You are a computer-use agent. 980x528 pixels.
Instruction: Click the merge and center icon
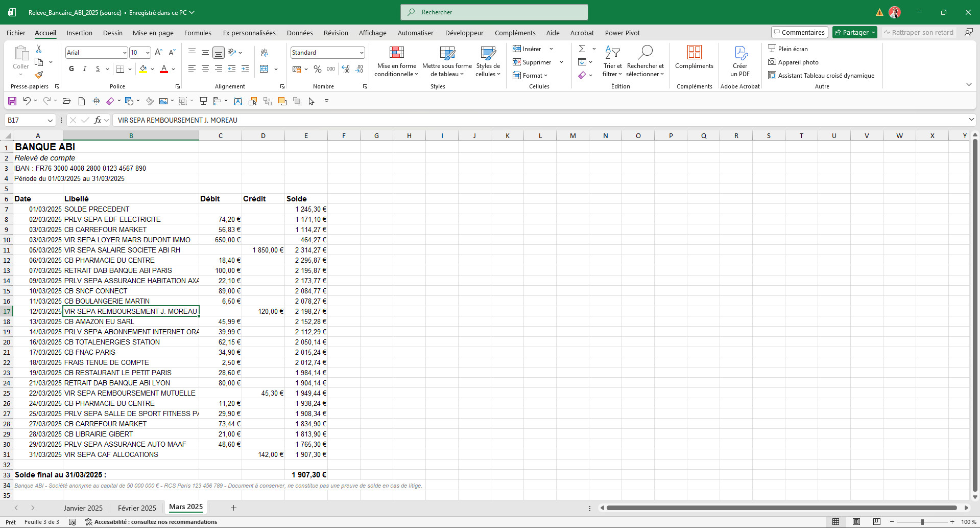264,69
